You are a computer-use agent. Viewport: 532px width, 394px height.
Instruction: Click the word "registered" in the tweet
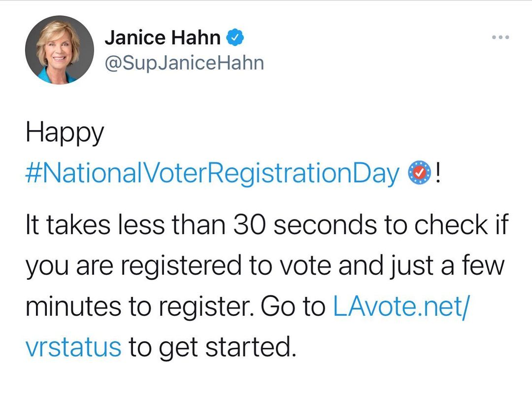point(179,266)
